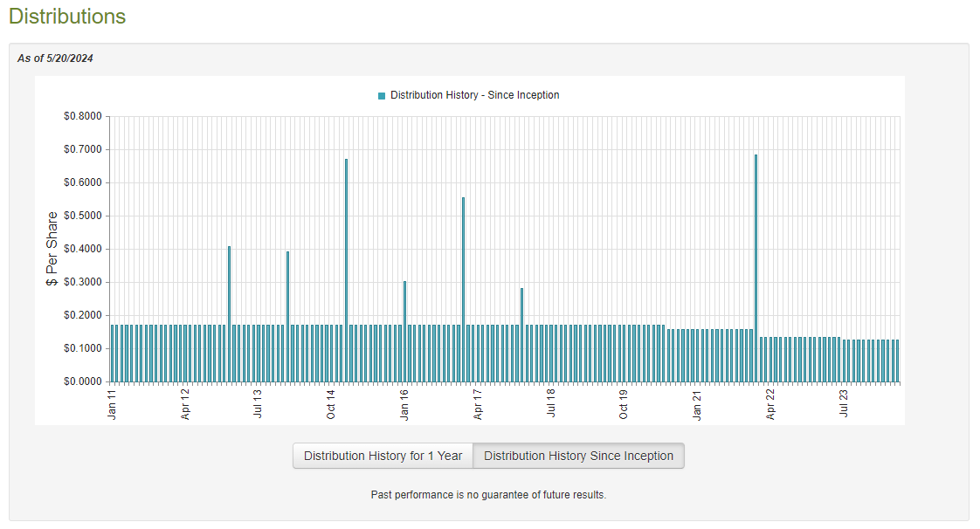Select the spike bar reaching about $0.28
The height and width of the screenshot is (529, 980).
point(521,335)
